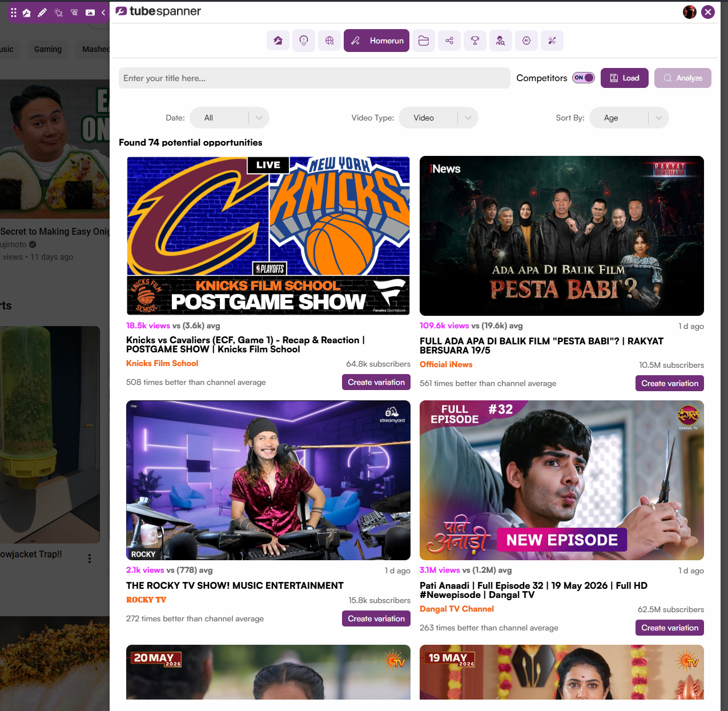Click the home icon in the purple floating toolbar

coord(26,13)
